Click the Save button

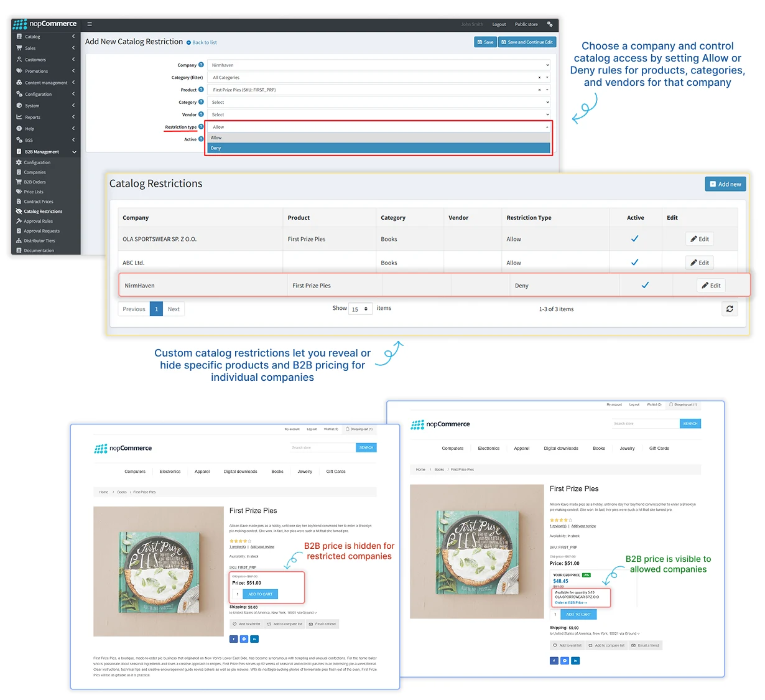point(485,42)
